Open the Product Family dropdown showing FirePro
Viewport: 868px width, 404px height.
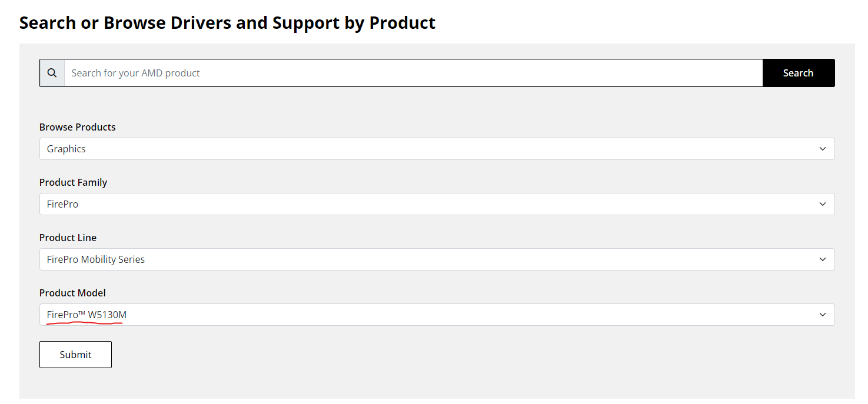pos(435,204)
